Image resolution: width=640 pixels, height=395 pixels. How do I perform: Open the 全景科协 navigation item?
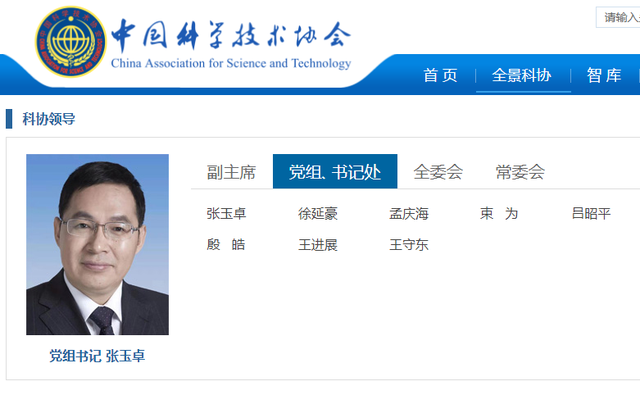[x=522, y=75]
